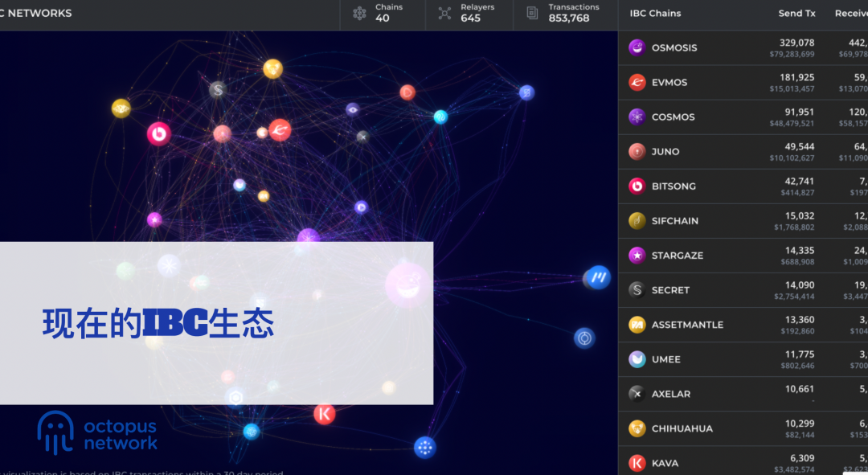The image size is (868, 475).
Task: Select the blue slashes node at graph right
Action: click(598, 277)
